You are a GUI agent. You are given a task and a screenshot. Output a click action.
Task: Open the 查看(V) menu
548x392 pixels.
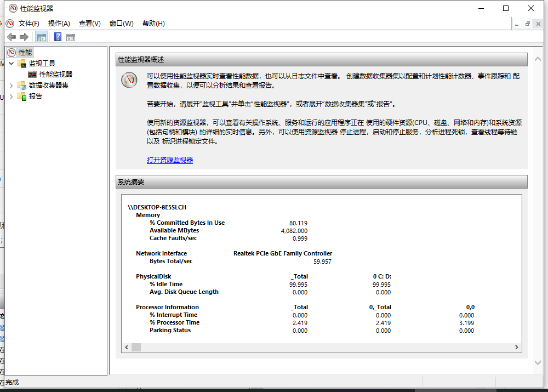89,23
